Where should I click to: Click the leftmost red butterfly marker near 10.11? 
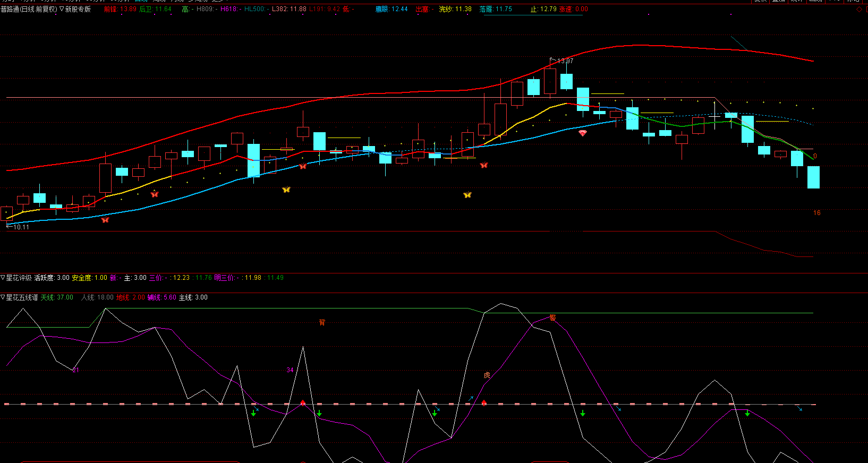coord(105,220)
